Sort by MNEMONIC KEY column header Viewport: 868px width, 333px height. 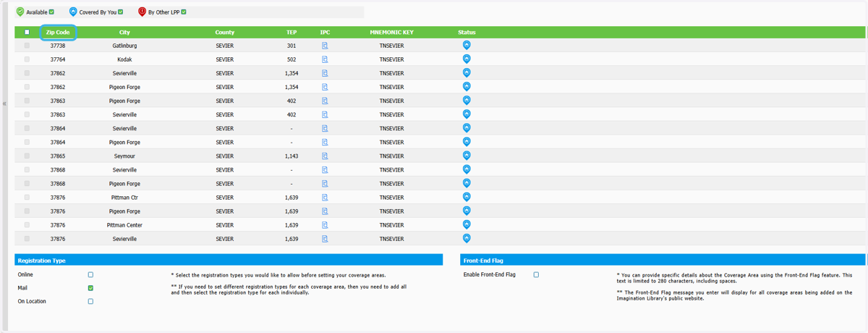click(392, 33)
